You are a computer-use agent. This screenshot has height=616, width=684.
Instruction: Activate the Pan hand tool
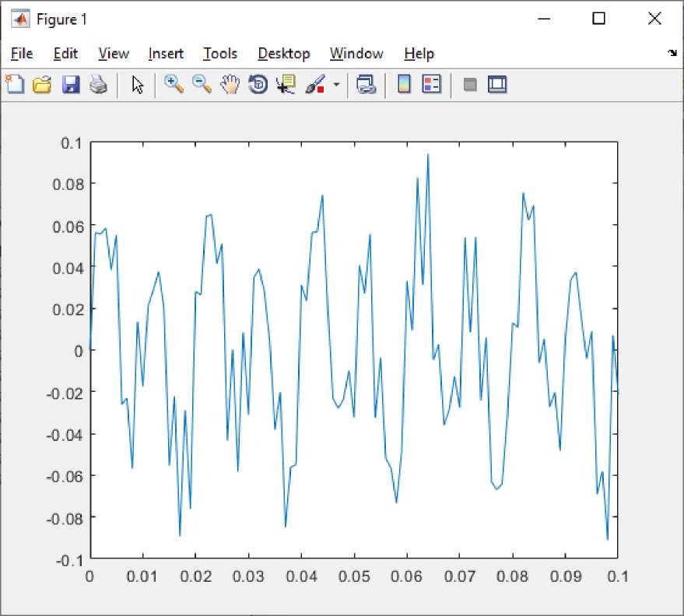coord(230,85)
